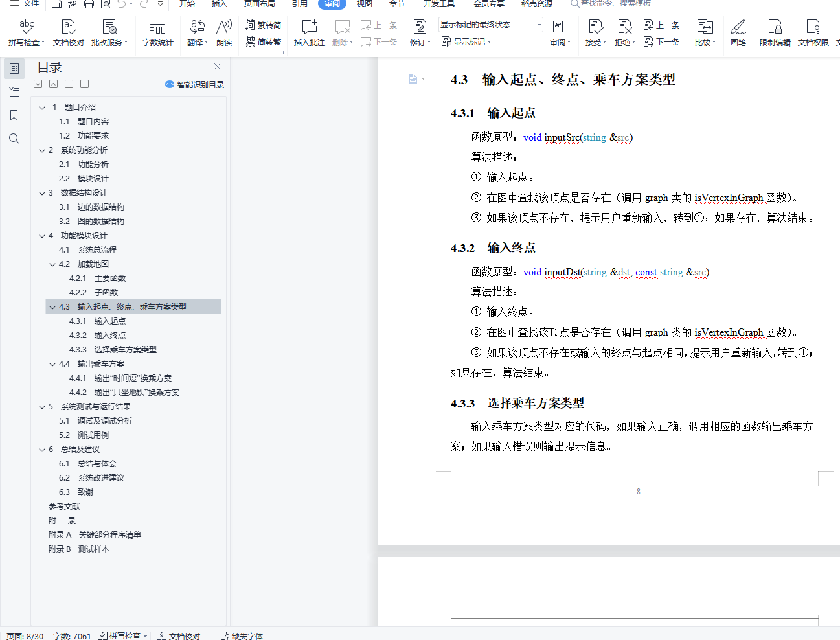The width and height of the screenshot is (840, 640).
Task: Close the 目录 navigation pane
Action: tap(218, 66)
